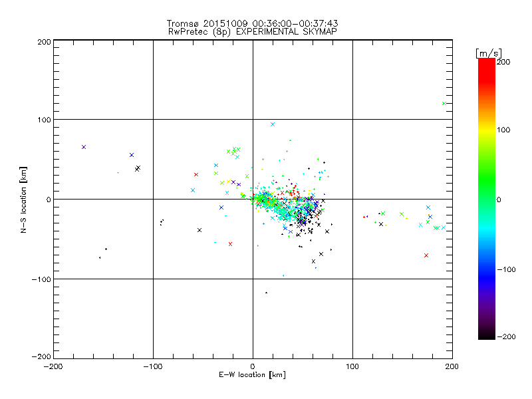Click the 'E-W location [km]' axis label
532x399 pixels.
(252, 375)
